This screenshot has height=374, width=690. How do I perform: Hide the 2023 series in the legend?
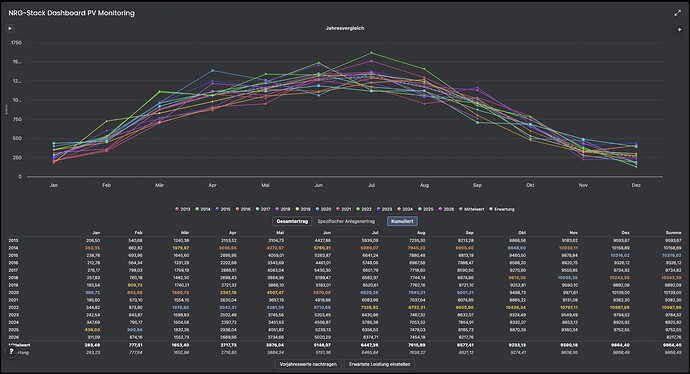(384, 209)
